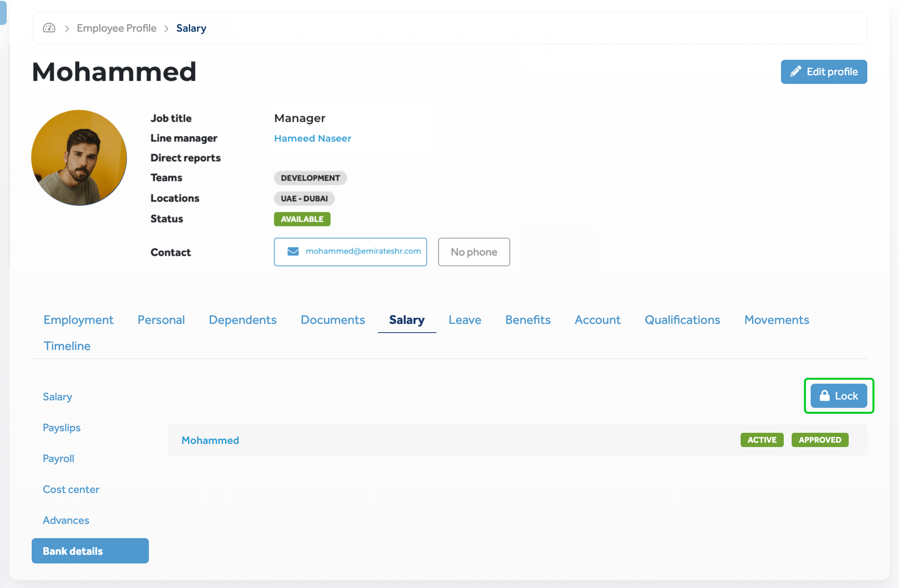
Task: Click the DEVELOPMENT team badge
Action: [x=310, y=178]
